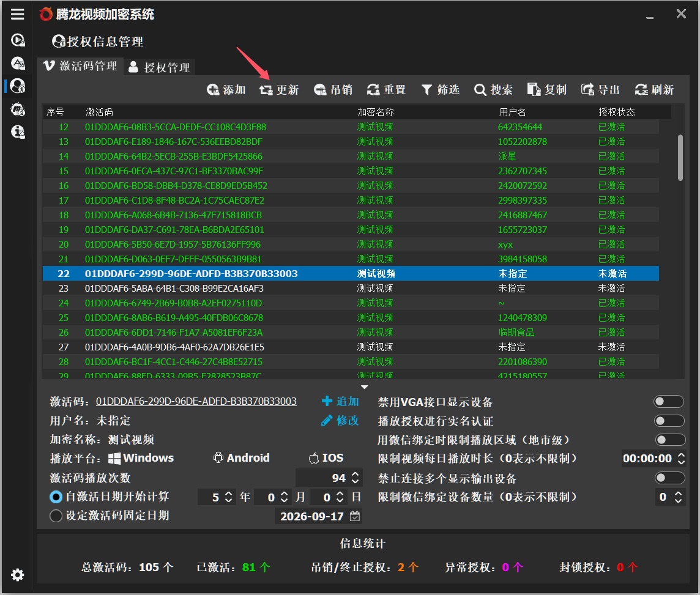Click the 重置 toolbar button

[x=386, y=90]
